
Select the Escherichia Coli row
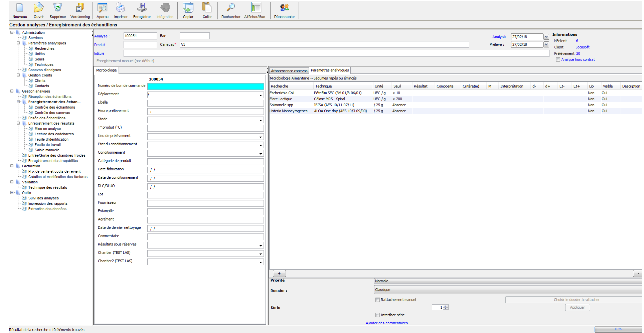455,93
